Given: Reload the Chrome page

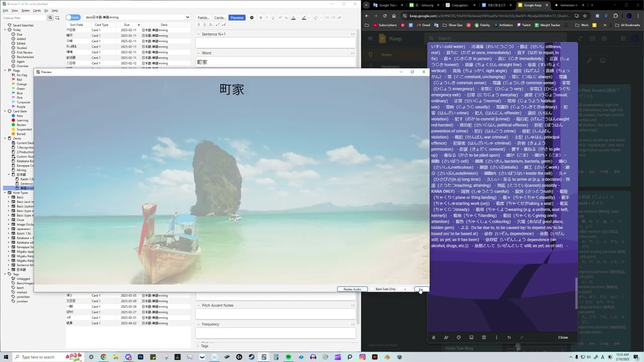Looking at the screenshot, I should (x=385, y=16).
